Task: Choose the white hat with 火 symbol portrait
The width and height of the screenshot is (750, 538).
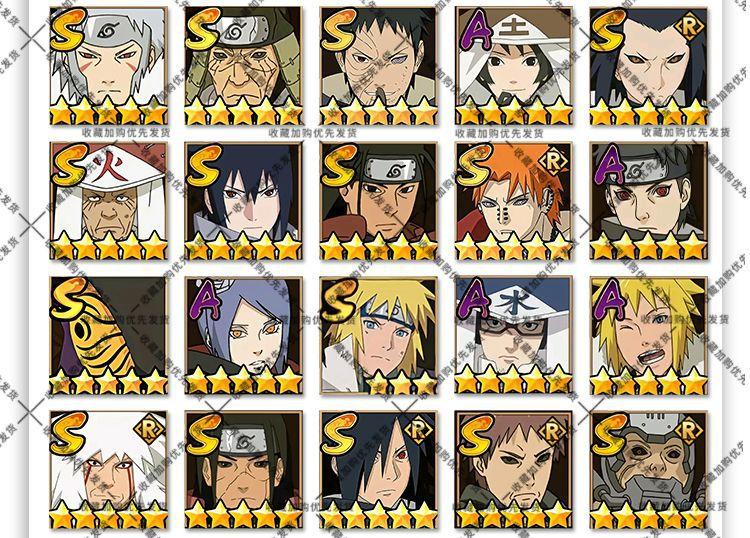Action: coord(109,201)
